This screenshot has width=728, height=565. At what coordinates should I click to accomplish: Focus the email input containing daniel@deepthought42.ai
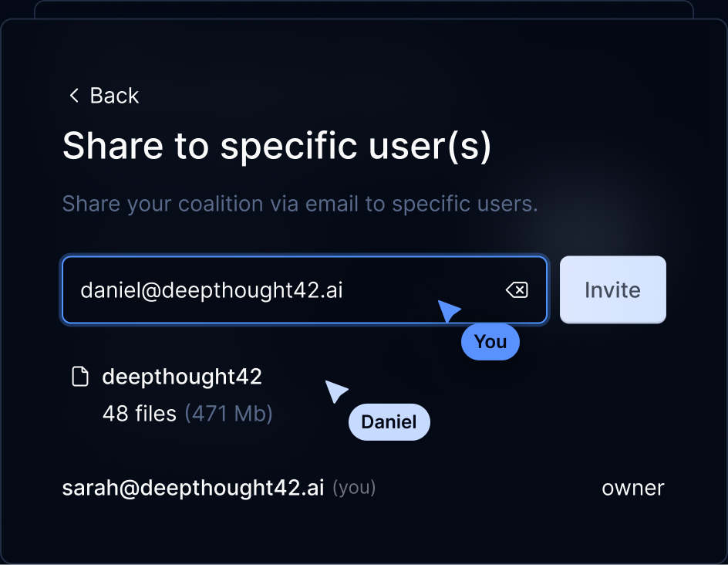(x=305, y=289)
